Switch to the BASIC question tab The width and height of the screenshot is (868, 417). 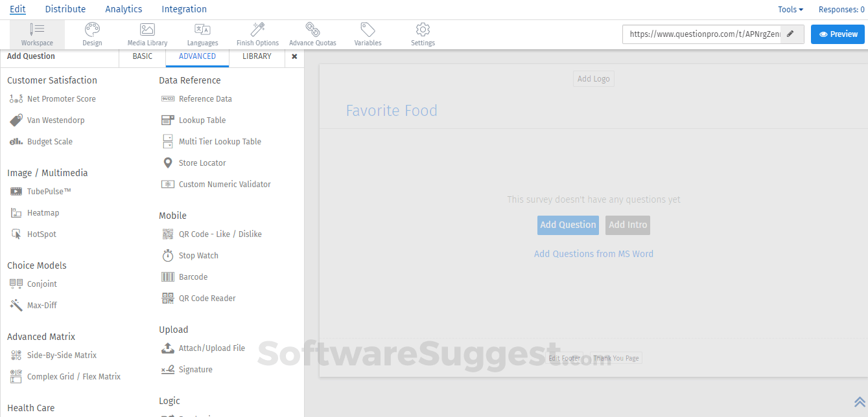pos(143,56)
